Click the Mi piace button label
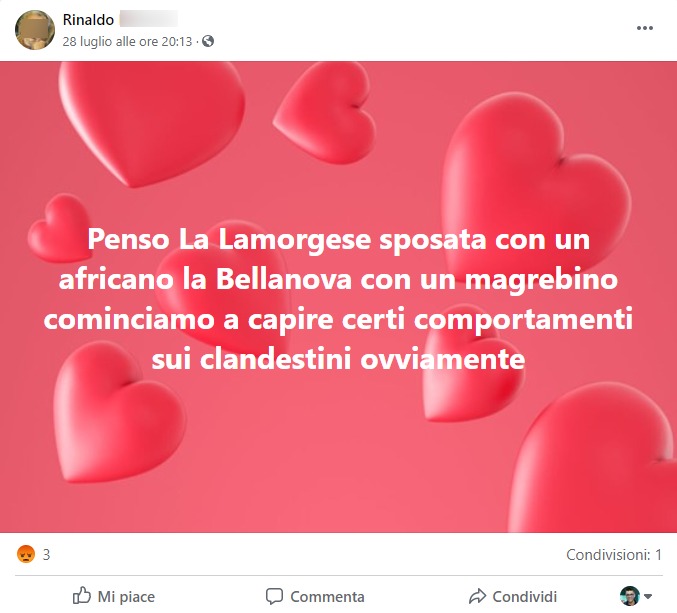Image resolution: width=677 pixels, height=613 pixels. point(126,597)
